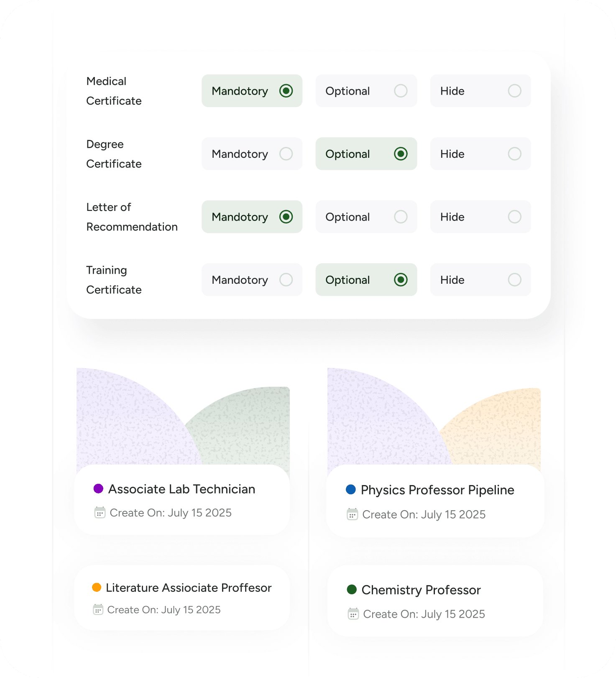This screenshot has height=678, width=616.
Task: Click calendar icon under Chemistry Professor
Action: point(353,614)
